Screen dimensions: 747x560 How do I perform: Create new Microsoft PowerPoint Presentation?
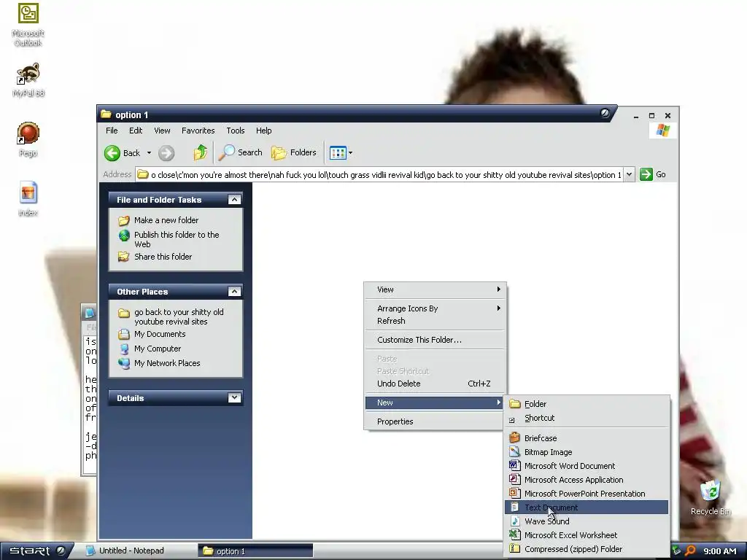coord(587,494)
